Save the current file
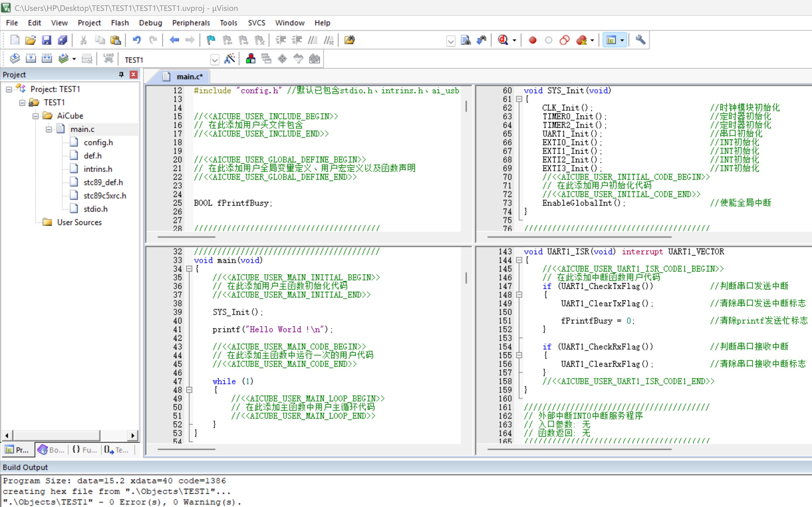812x507 pixels. tap(46, 40)
